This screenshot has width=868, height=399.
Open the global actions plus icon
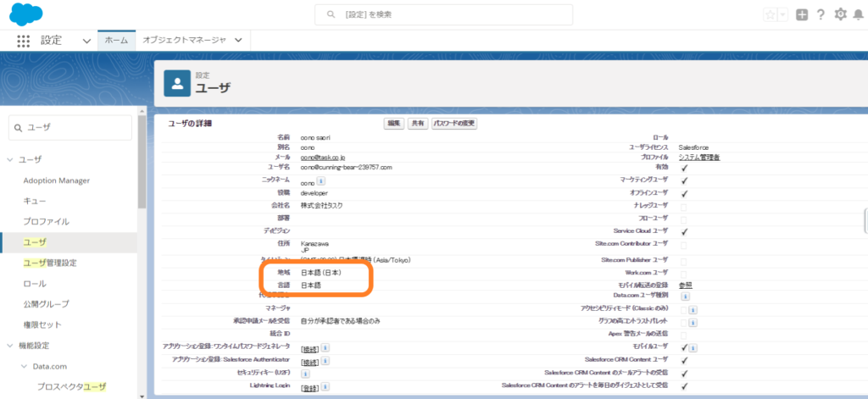point(802,15)
